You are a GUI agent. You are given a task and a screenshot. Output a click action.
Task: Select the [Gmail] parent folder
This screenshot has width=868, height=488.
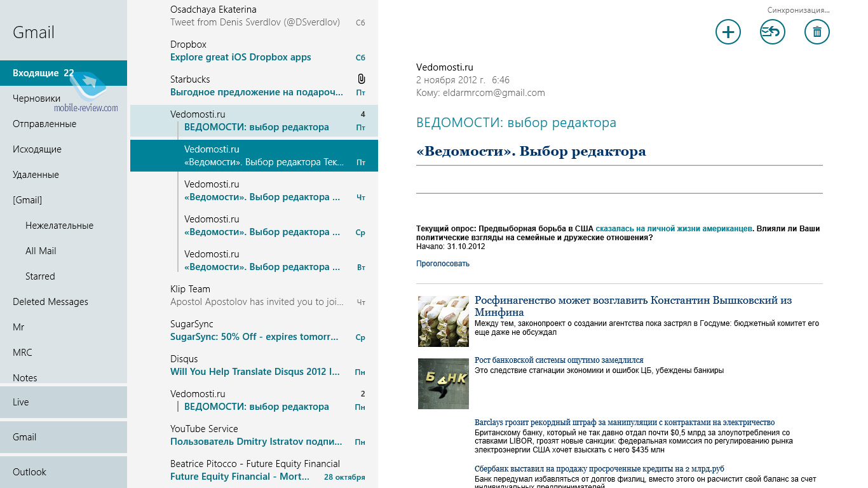[64, 200]
